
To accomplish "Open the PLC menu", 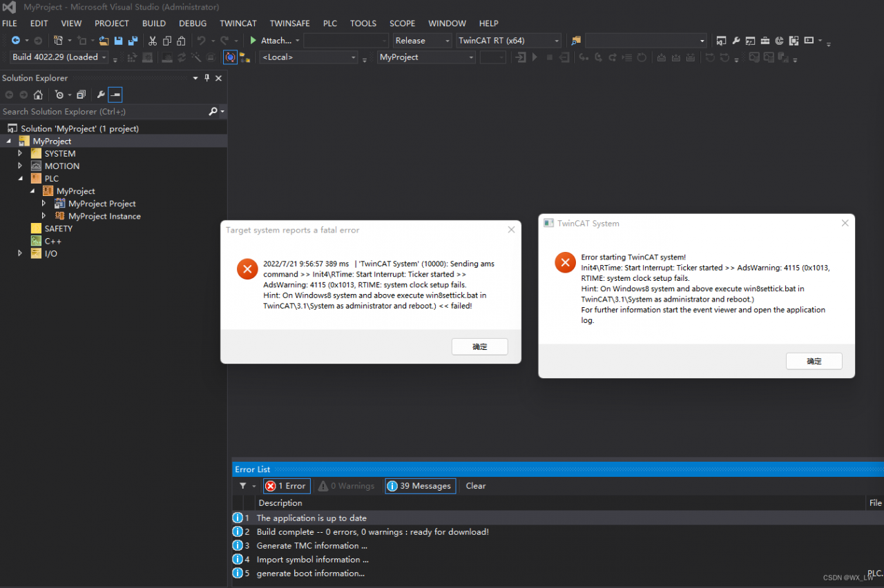I will [330, 23].
